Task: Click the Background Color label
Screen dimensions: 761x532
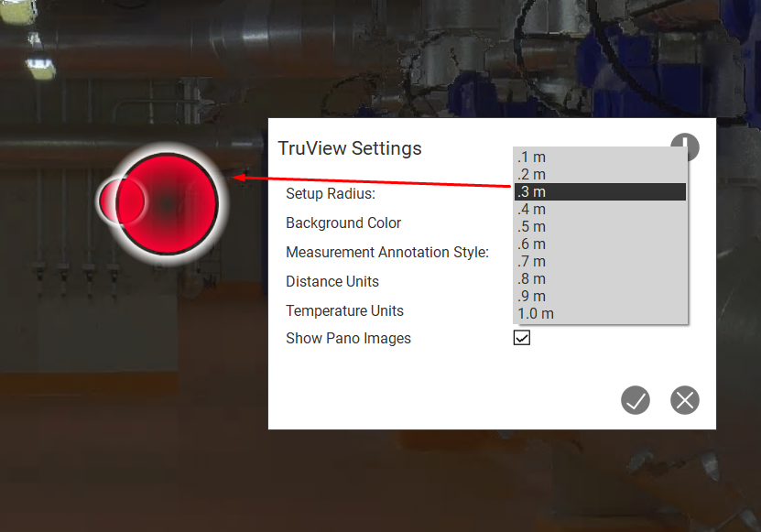Action: [x=343, y=223]
